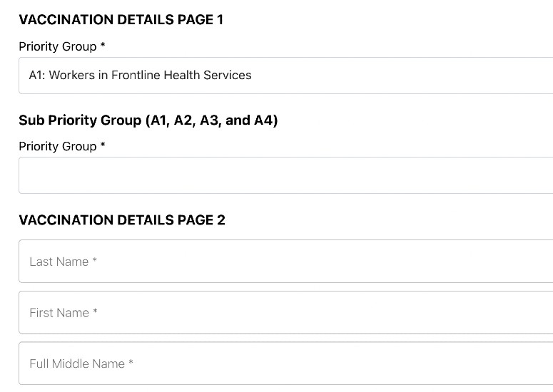Click the asterisk beside the second Priority Group label
553x392 pixels.
(x=103, y=145)
